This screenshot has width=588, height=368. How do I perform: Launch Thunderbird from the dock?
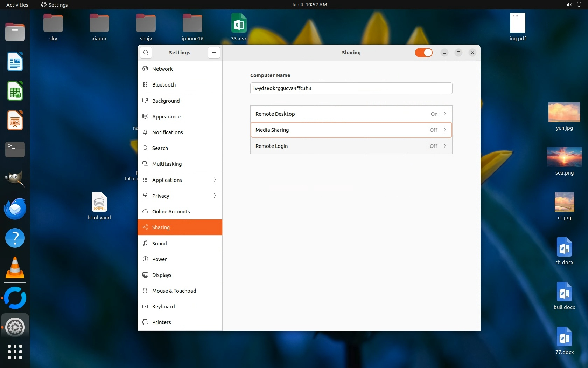[15, 209]
